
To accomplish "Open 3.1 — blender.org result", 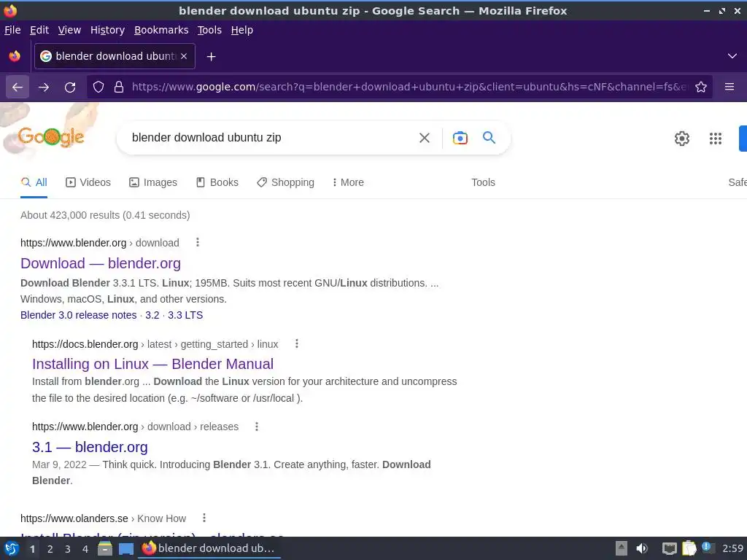I will (90, 447).
